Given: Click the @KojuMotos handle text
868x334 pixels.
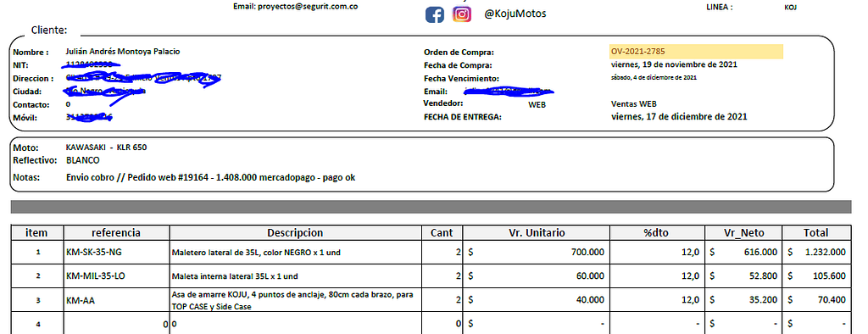Looking at the screenshot, I should click(515, 14).
